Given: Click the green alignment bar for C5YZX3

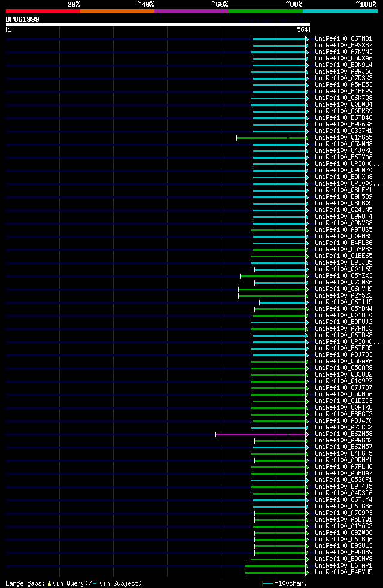Looking at the screenshot, I should pos(274,276).
